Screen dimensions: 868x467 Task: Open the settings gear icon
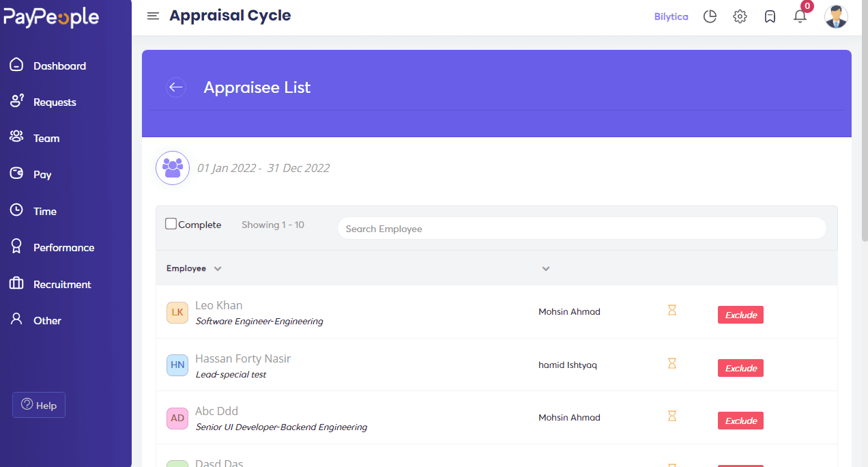click(x=740, y=16)
